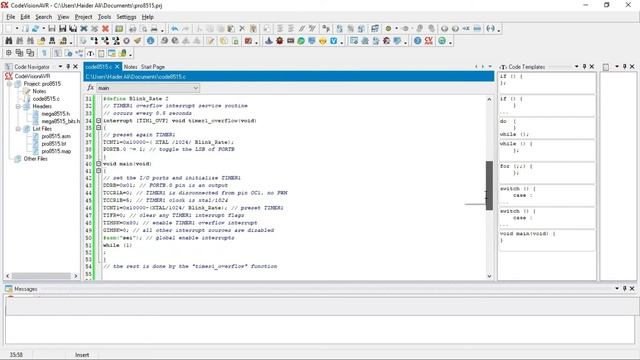
Task: Open dropdown arrow next to new file icon
Action: pyautogui.click(x=17, y=29)
